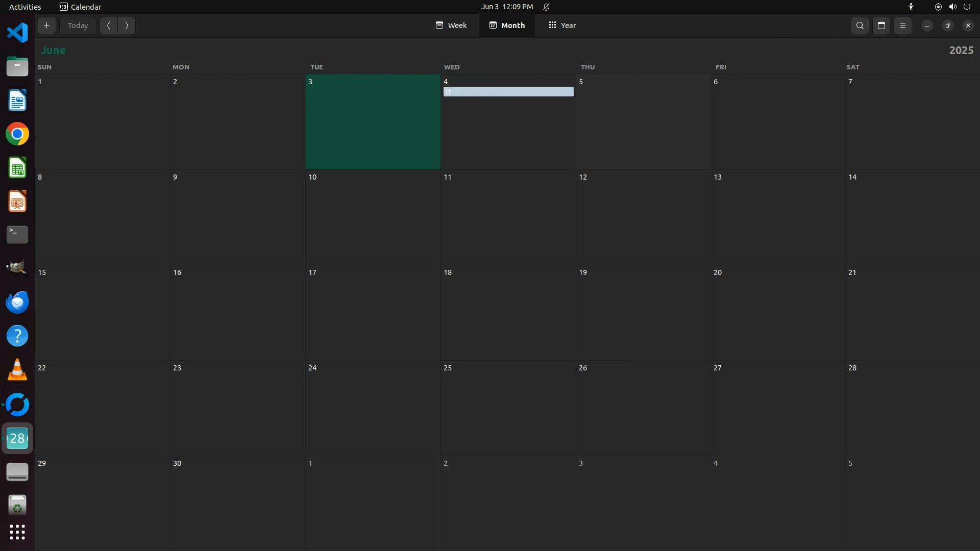The image size is (980, 551).
Task: Jump to Today button
Action: 78,26
